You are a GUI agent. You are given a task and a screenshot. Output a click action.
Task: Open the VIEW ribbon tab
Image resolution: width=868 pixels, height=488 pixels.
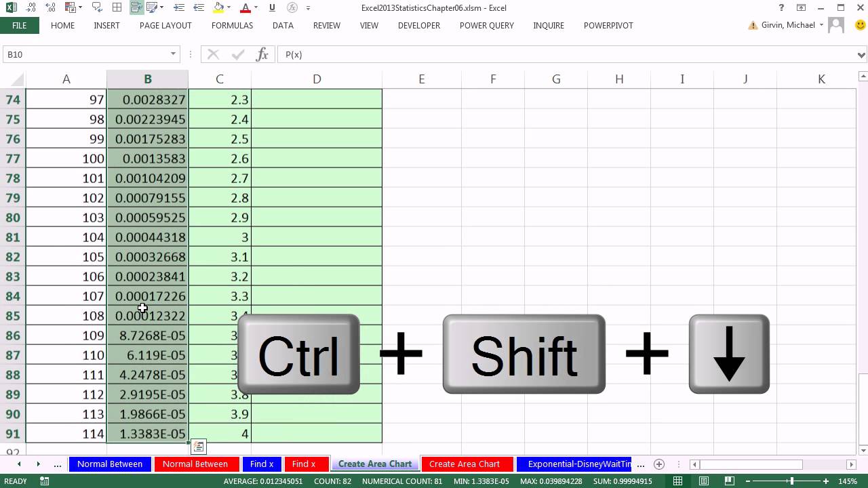click(x=369, y=25)
